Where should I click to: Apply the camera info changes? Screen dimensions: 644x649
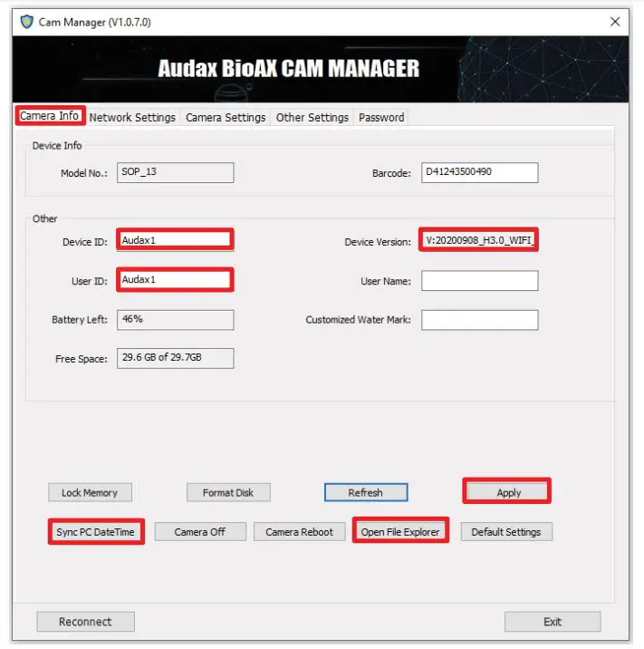[x=507, y=491]
